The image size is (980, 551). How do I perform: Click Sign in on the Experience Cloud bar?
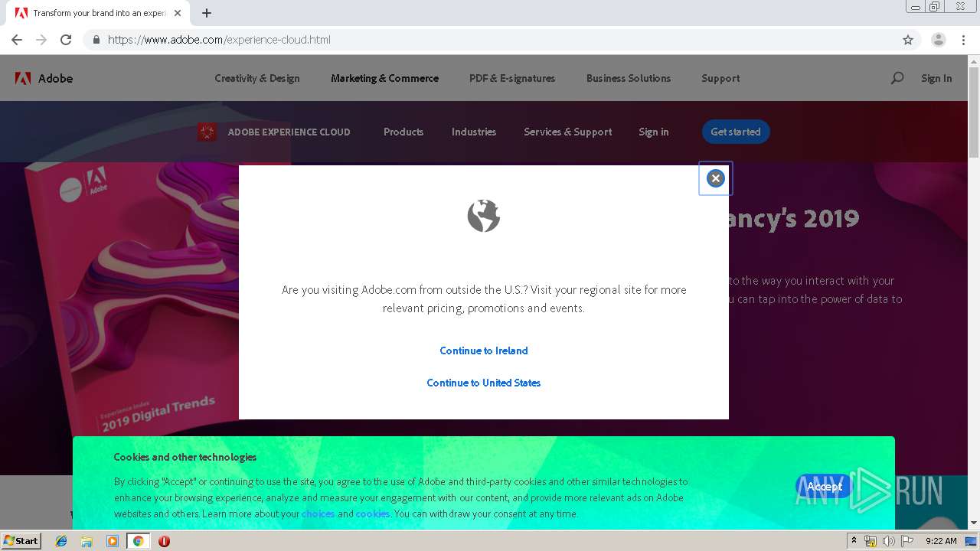pos(654,132)
